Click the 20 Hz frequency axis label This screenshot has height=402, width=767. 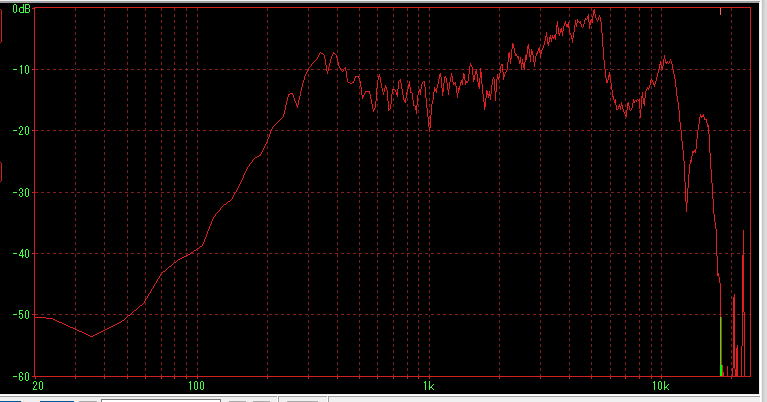38,386
